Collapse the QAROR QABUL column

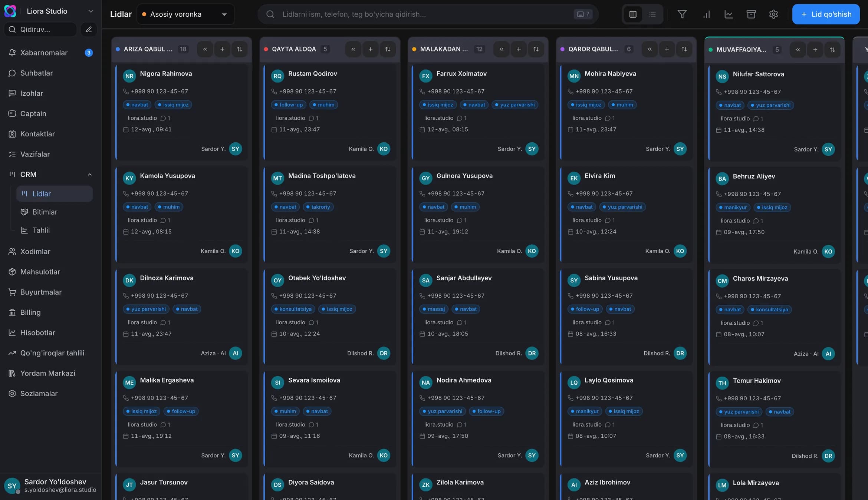pyautogui.click(x=650, y=49)
